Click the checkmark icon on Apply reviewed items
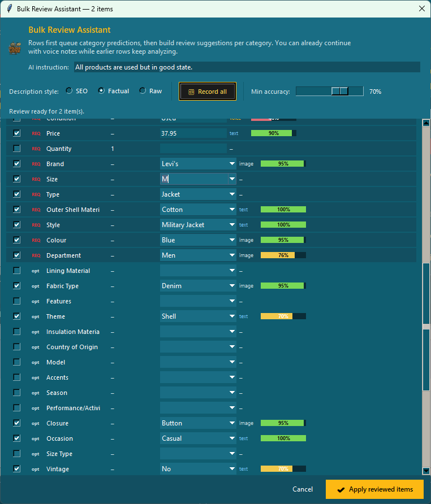Viewport: 431px width, 504px height. 341,489
